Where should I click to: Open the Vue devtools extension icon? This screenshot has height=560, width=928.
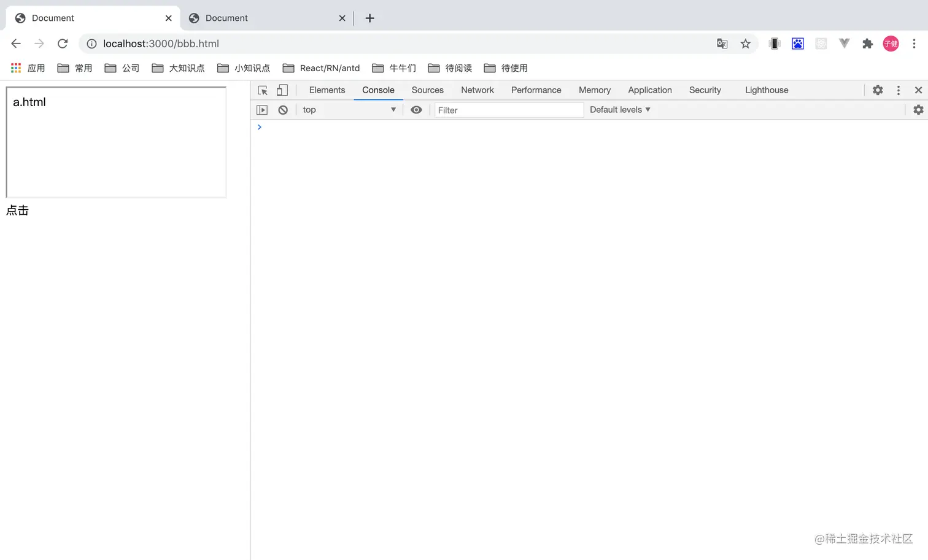pos(845,44)
